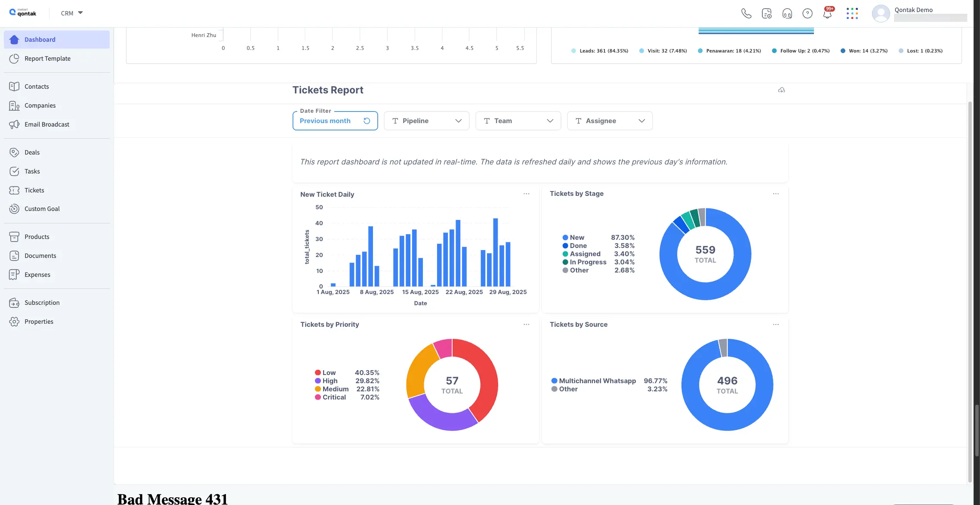Toggle the Leads entry in funnel legend
The width and height of the screenshot is (980, 505).
pyautogui.click(x=600, y=50)
